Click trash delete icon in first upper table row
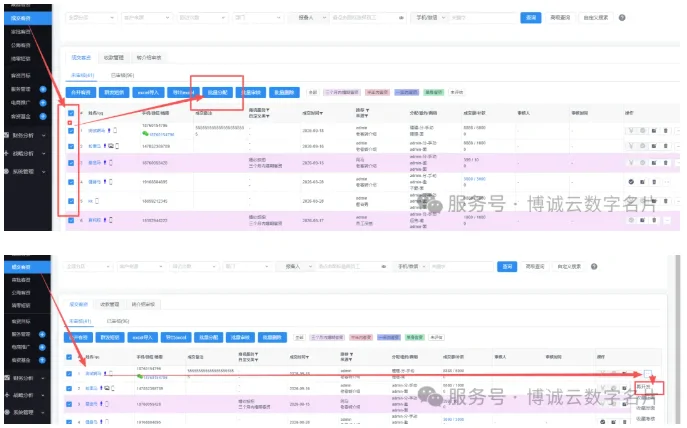The height and width of the screenshot is (428, 687). pos(666,131)
